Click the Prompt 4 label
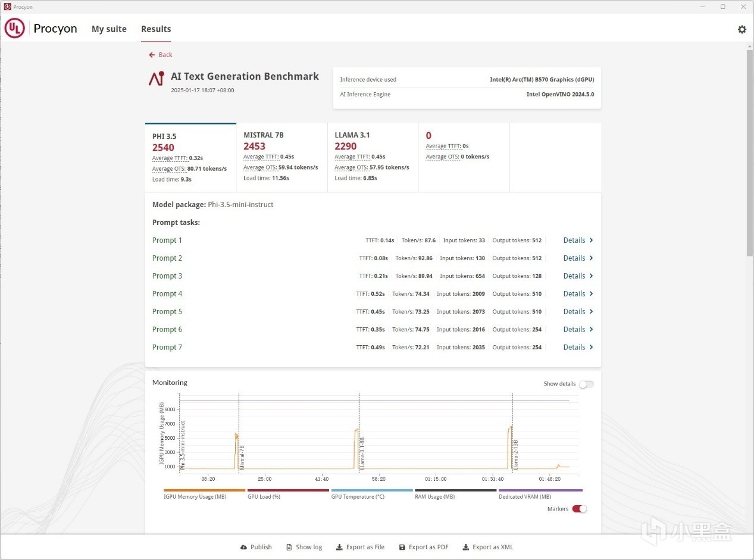754x560 pixels. coord(167,294)
